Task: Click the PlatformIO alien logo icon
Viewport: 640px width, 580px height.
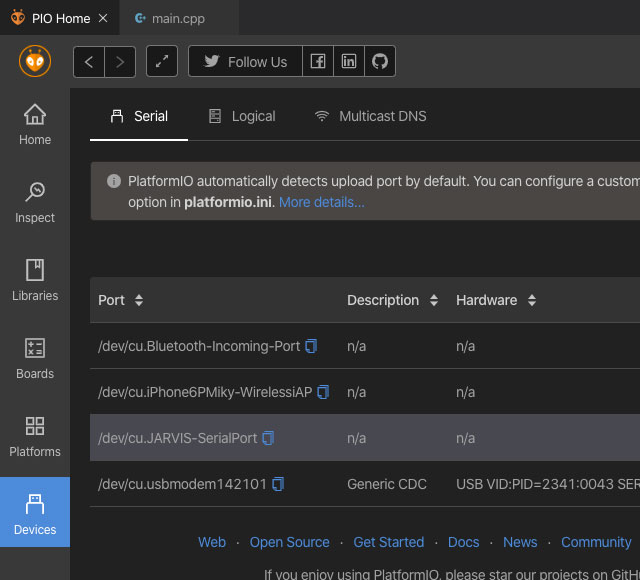Action: [35, 61]
